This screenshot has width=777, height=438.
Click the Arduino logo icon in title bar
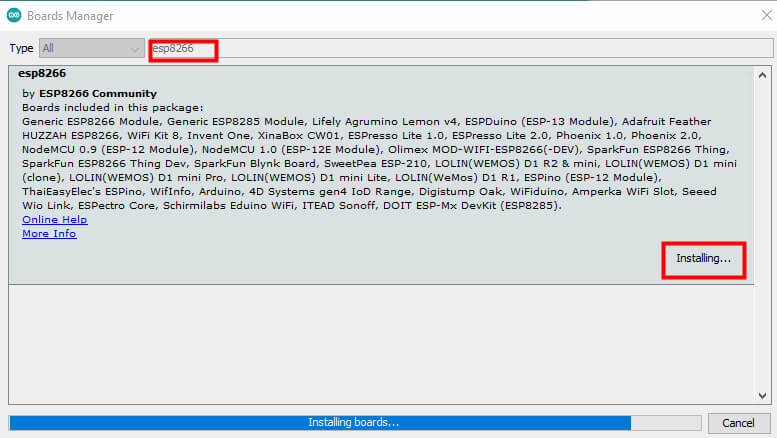coord(14,15)
